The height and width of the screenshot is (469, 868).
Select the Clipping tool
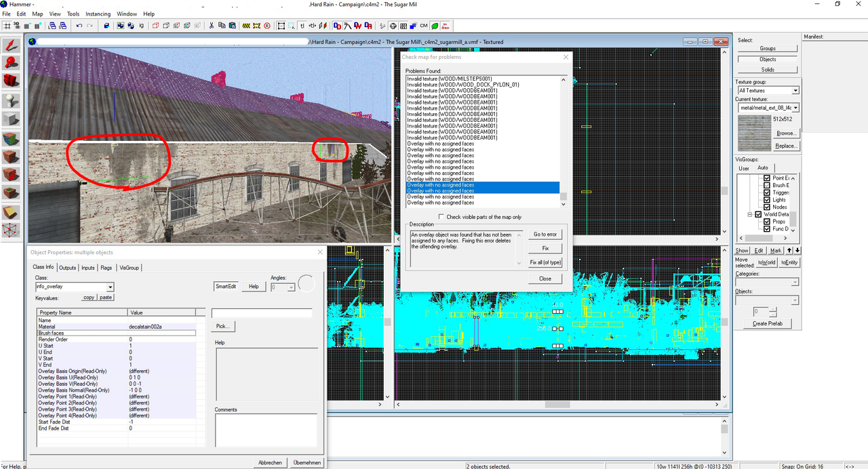11,211
